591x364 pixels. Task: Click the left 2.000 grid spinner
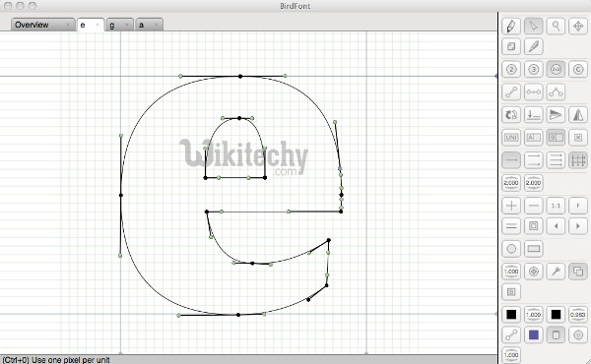point(511,183)
